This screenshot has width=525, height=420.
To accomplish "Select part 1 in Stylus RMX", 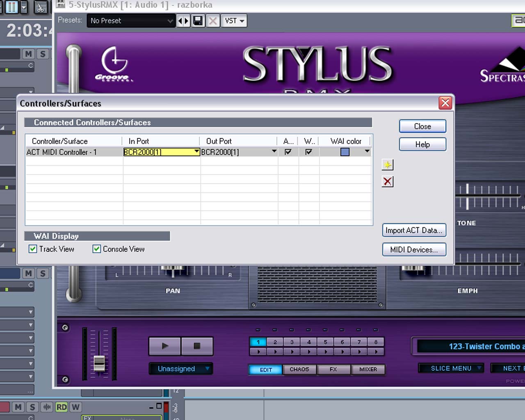I will pos(258,342).
